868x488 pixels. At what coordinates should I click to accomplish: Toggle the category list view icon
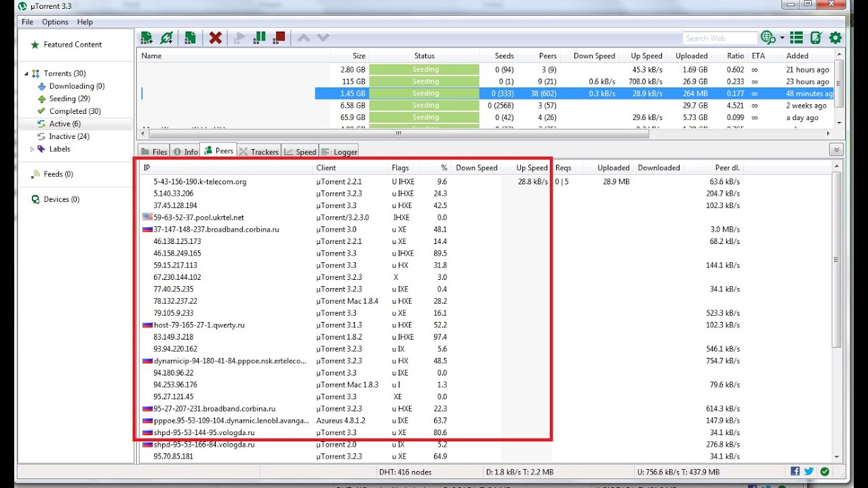click(797, 38)
